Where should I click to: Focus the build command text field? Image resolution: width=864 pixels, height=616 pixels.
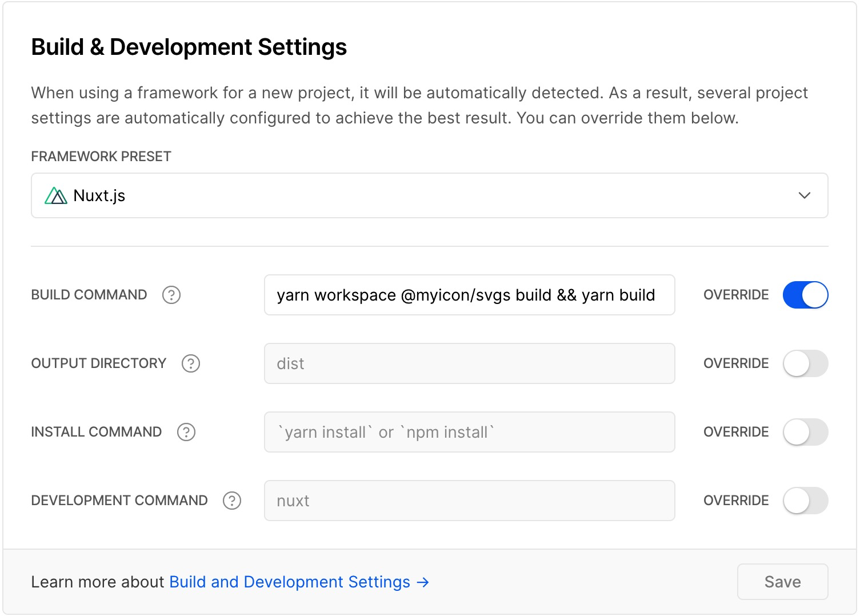(469, 295)
